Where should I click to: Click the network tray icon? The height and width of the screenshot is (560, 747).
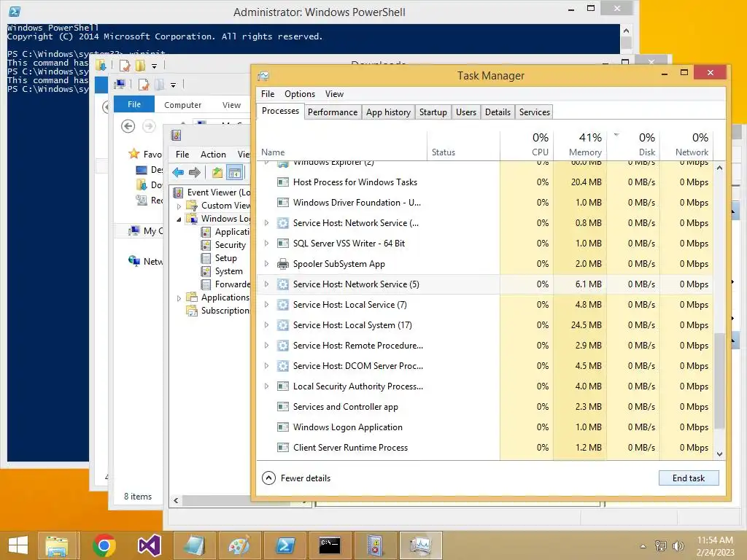[x=661, y=545]
